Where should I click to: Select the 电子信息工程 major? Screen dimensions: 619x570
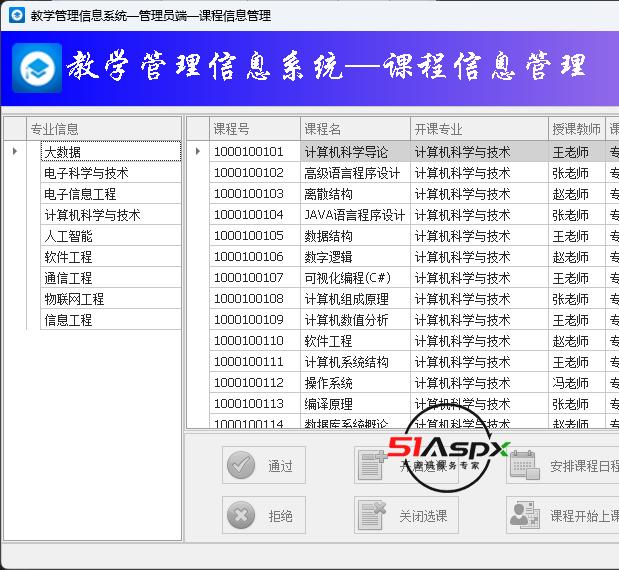point(111,194)
